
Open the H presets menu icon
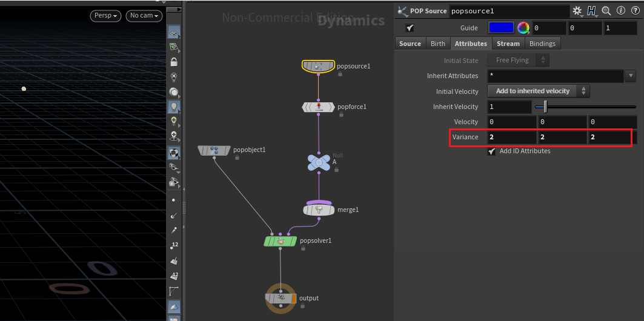592,11
